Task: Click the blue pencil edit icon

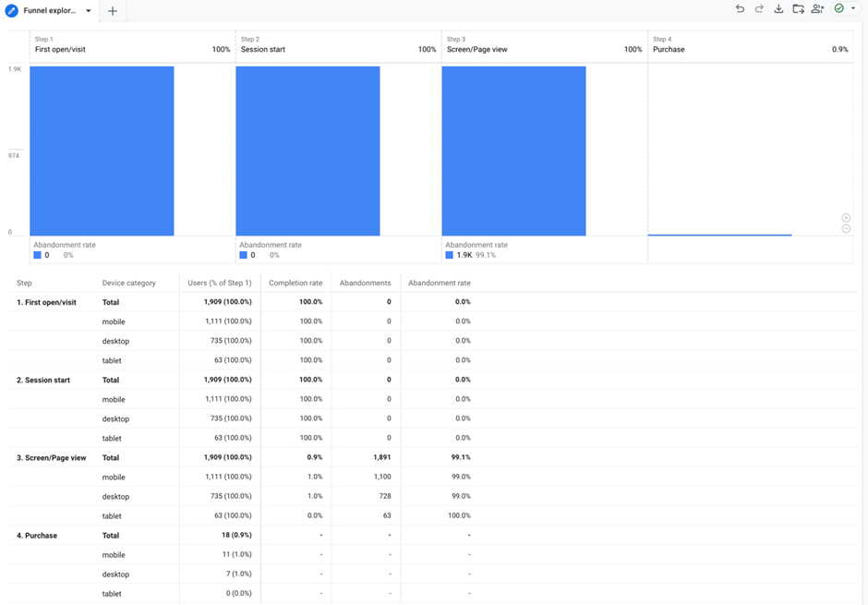Action: click(x=12, y=11)
